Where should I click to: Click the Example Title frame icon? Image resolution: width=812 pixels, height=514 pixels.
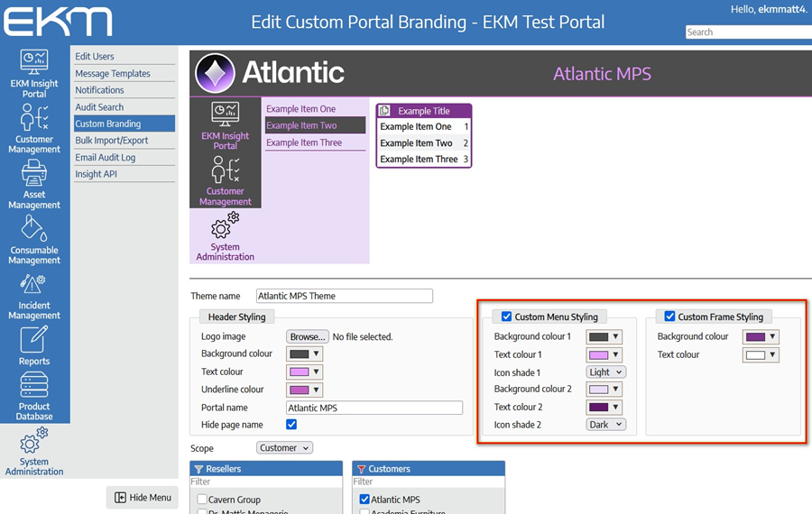(x=384, y=110)
